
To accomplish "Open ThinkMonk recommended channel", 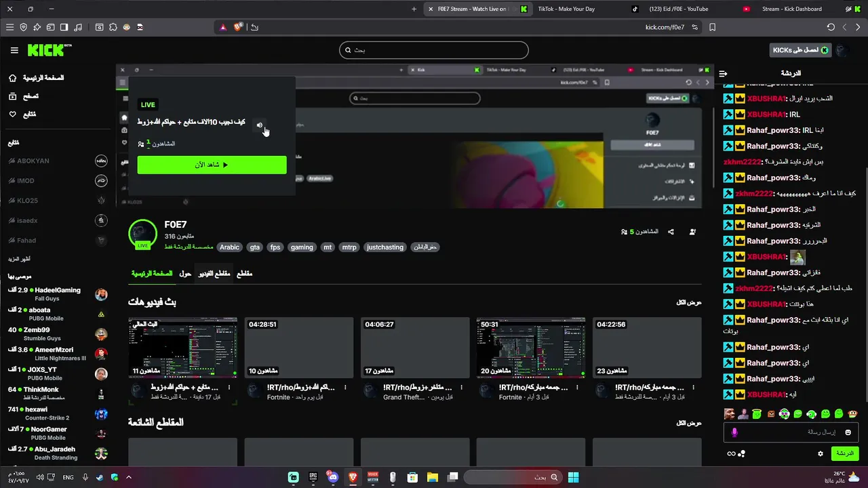I will (x=58, y=394).
